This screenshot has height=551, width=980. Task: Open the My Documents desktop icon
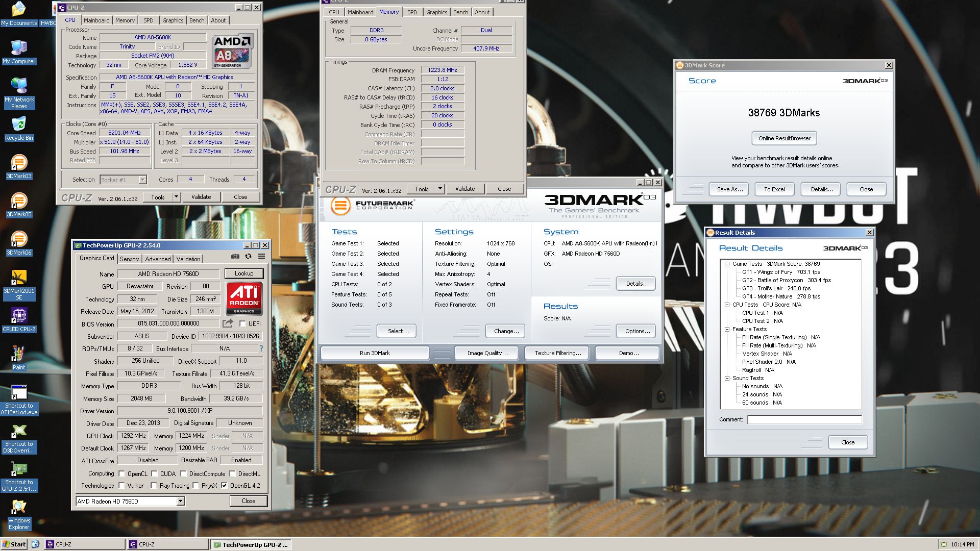click(19, 14)
